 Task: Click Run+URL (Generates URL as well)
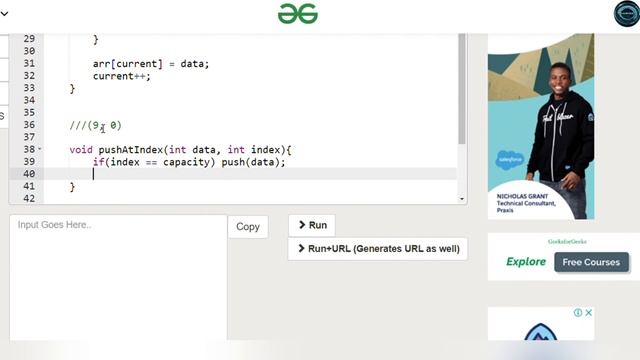[x=378, y=249]
